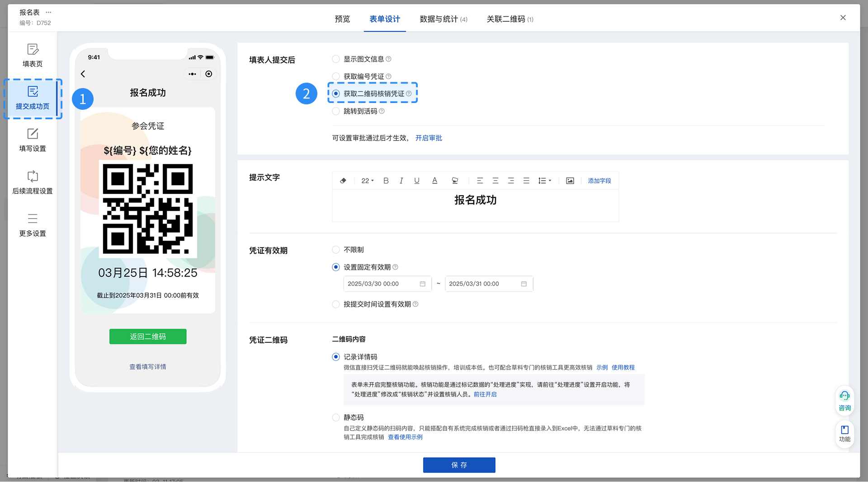Image resolution: width=868 pixels, height=482 pixels.
Task: Click the 保存 button
Action: pyautogui.click(x=459, y=465)
